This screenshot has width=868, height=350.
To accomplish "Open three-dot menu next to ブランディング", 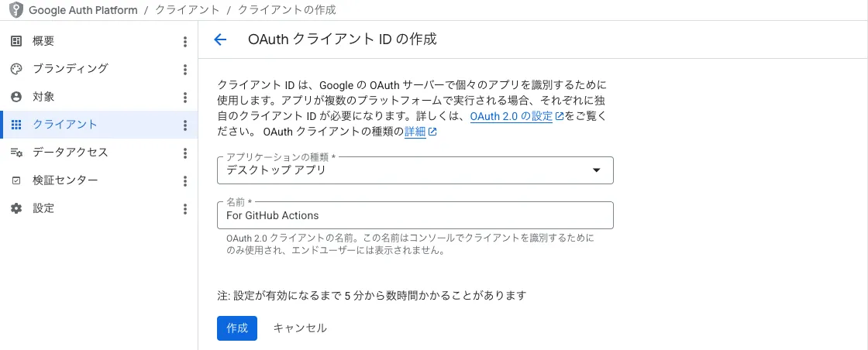I will click(x=185, y=69).
